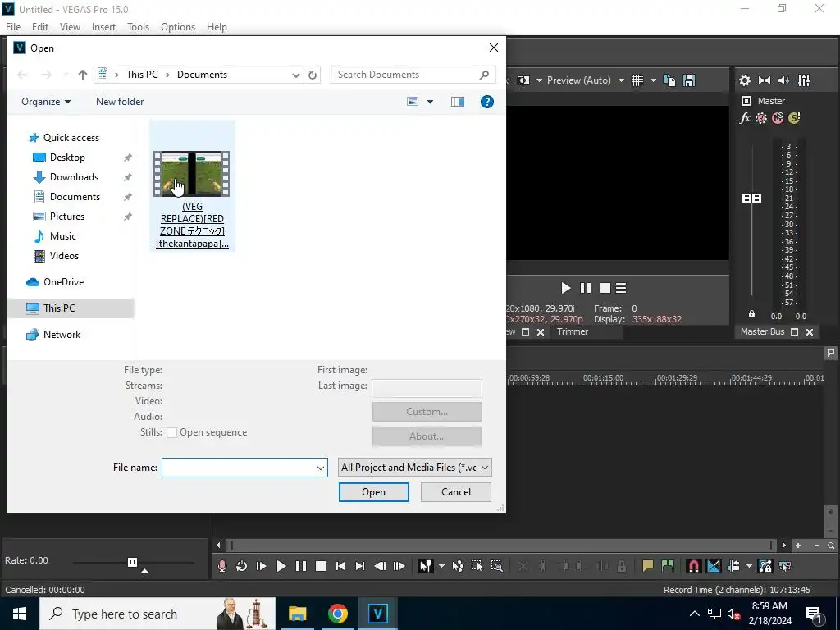Viewport: 840px width, 630px height.
Task: Toggle preview overlays grid icon
Action: pos(637,80)
